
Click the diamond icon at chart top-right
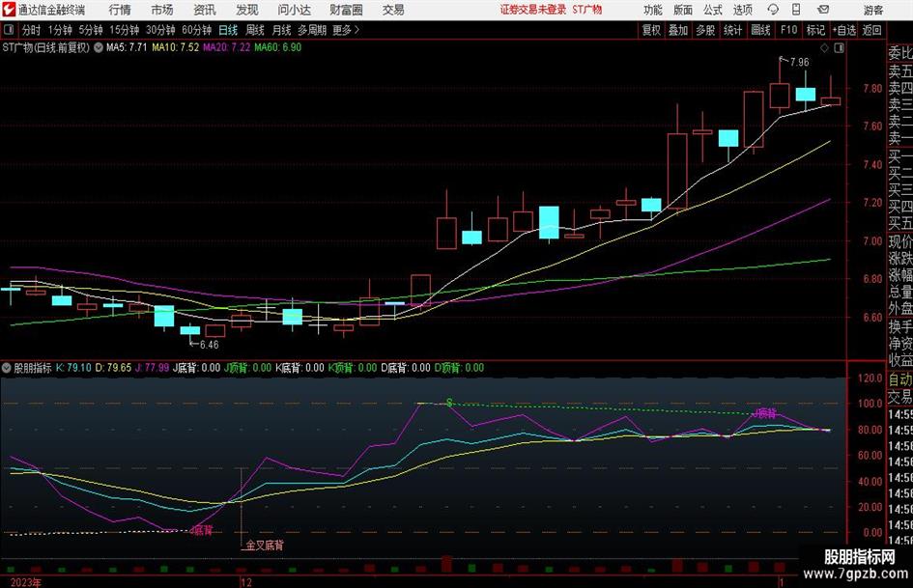point(823,47)
